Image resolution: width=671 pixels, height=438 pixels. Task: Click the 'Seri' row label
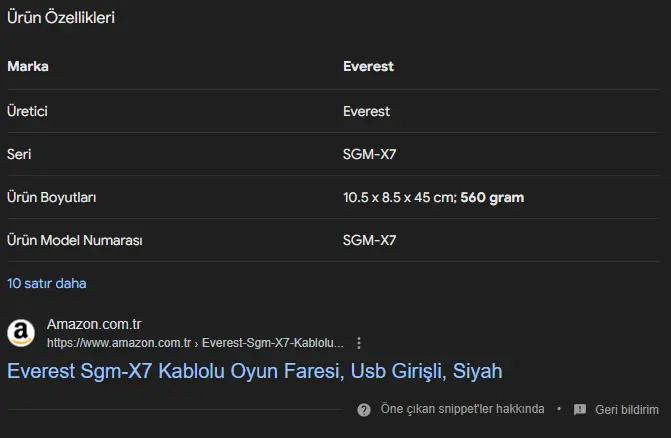[19, 154]
